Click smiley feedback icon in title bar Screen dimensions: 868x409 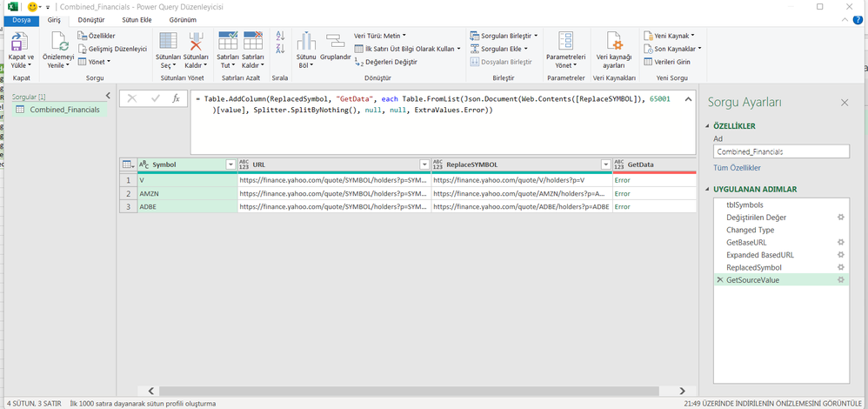(33, 7)
